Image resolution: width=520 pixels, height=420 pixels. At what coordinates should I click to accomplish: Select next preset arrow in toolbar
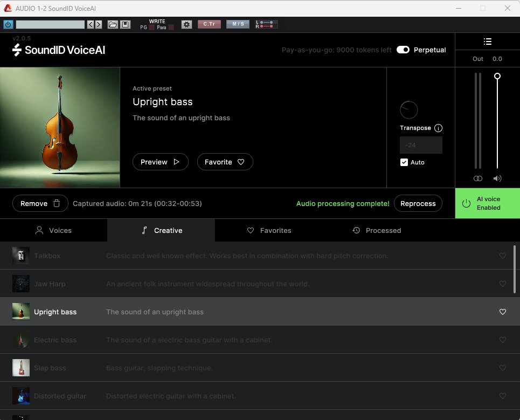click(x=99, y=24)
